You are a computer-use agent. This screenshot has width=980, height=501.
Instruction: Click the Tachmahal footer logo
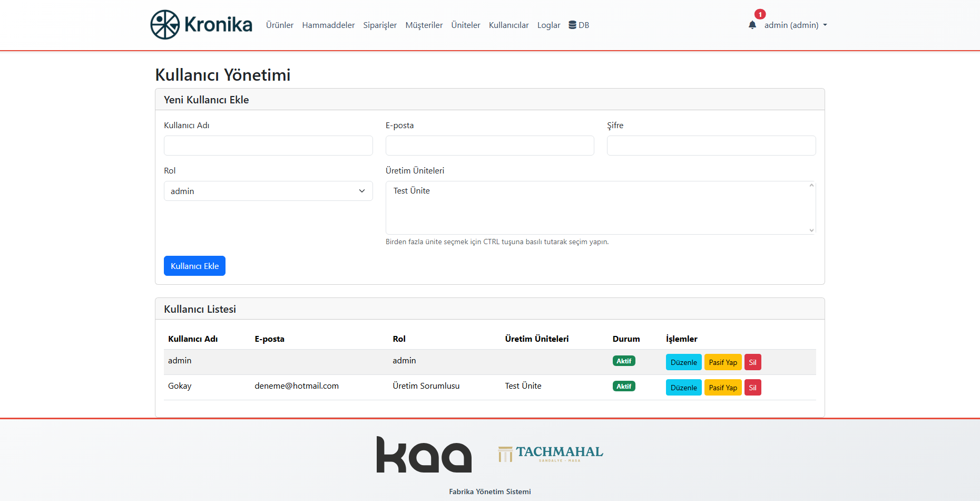[551, 454]
